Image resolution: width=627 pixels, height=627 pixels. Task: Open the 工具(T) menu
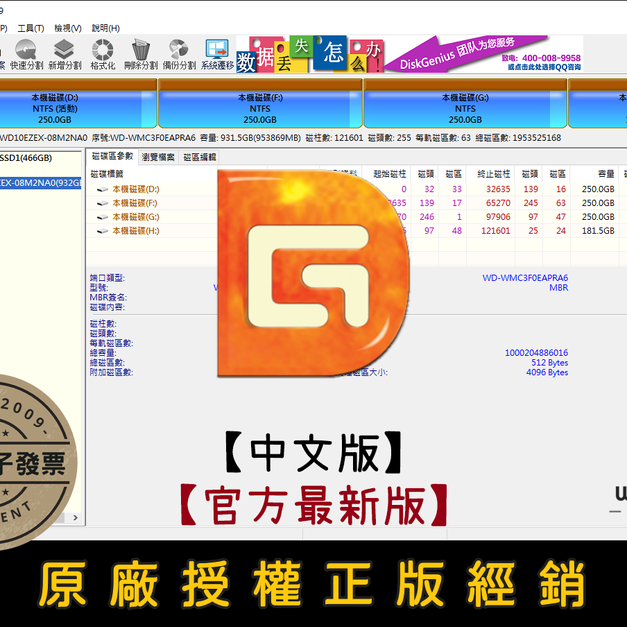(31, 28)
